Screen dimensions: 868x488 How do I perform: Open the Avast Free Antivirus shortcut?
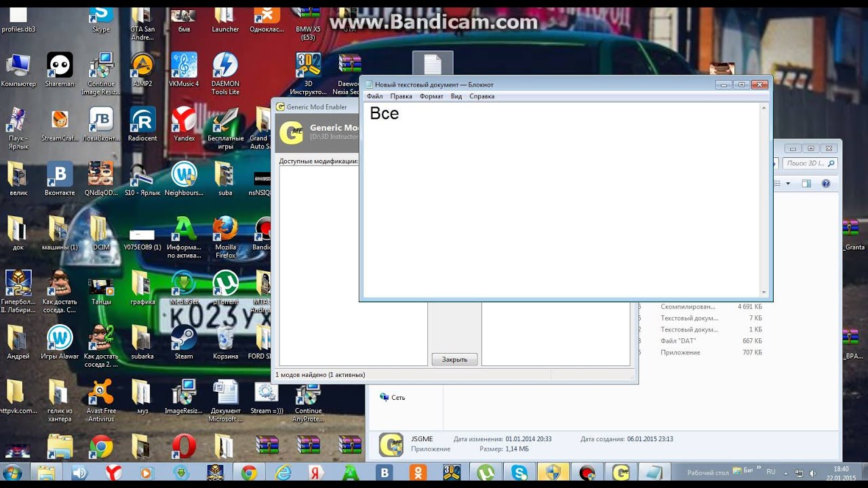click(101, 401)
